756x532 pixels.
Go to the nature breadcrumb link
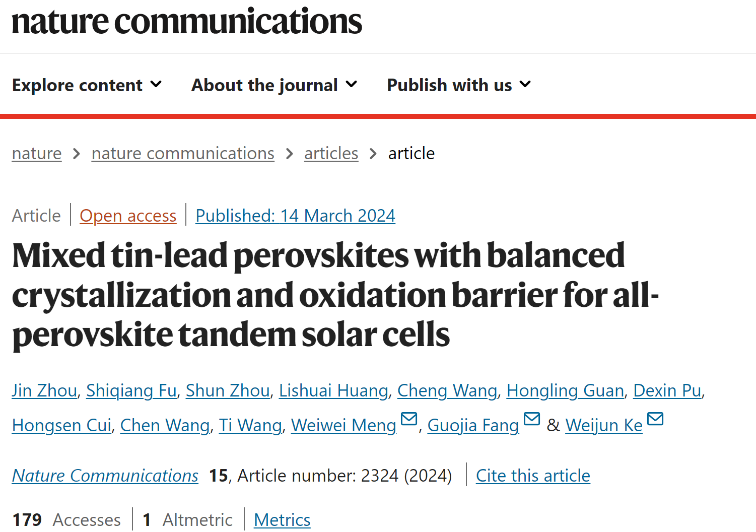coord(37,153)
